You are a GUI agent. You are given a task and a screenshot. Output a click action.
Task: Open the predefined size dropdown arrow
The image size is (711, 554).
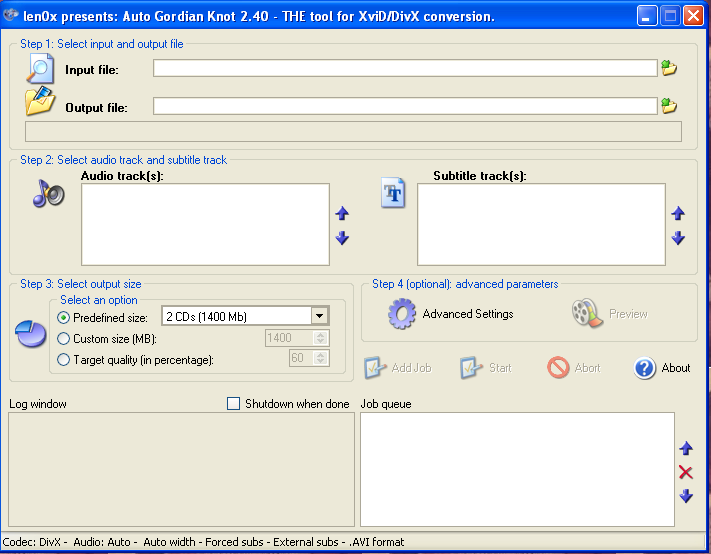320,316
